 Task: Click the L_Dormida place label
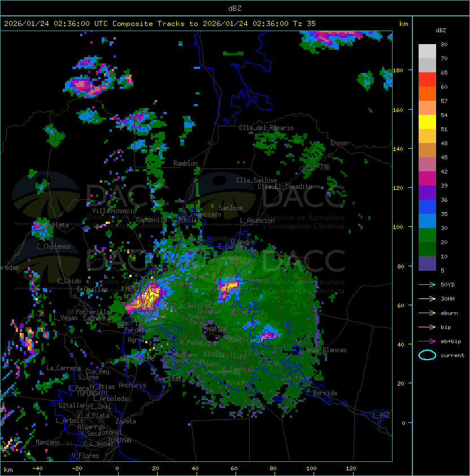click(x=321, y=393)
